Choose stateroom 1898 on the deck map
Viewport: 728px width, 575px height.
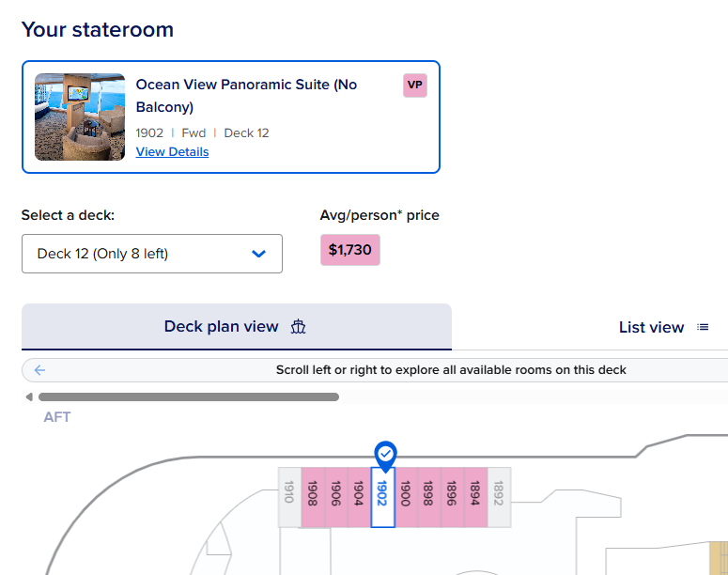pyautogui.click(x=428, y=496)
